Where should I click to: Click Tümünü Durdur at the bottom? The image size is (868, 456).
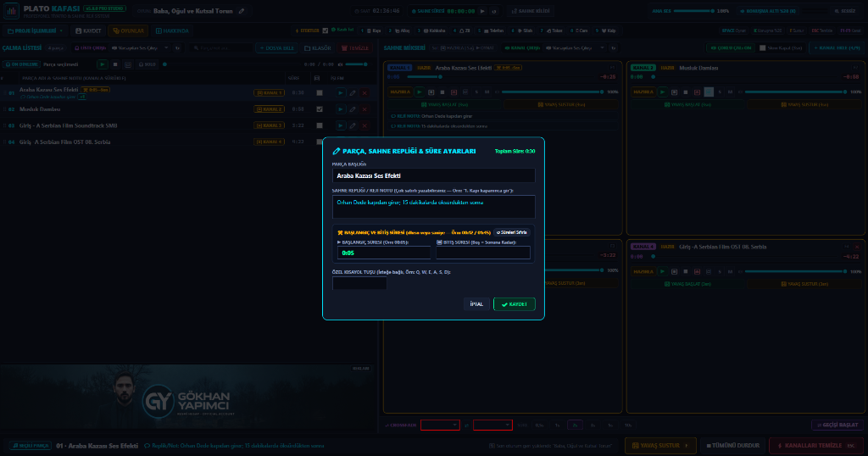click(733, 446)
